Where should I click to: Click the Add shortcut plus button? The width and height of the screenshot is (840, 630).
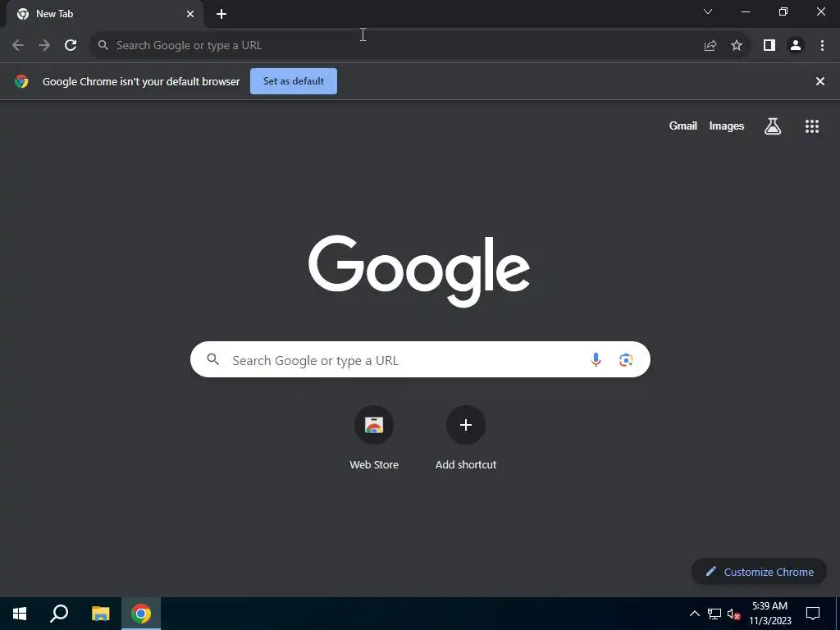click(466, 426)
